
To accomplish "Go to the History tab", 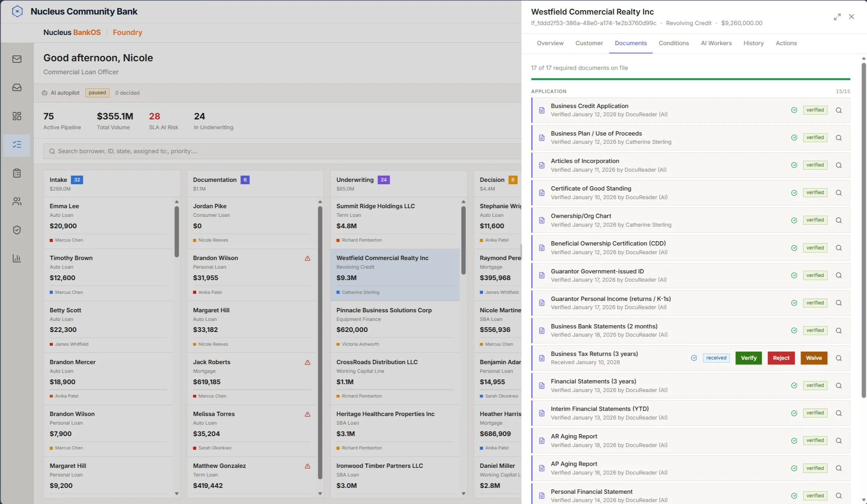I will pyautogui.click(x=753, y=43).
